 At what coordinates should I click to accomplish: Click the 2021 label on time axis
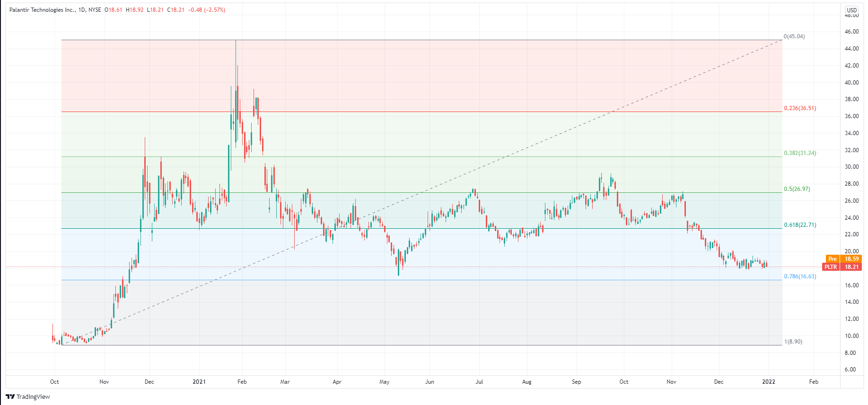click(199, 382)
